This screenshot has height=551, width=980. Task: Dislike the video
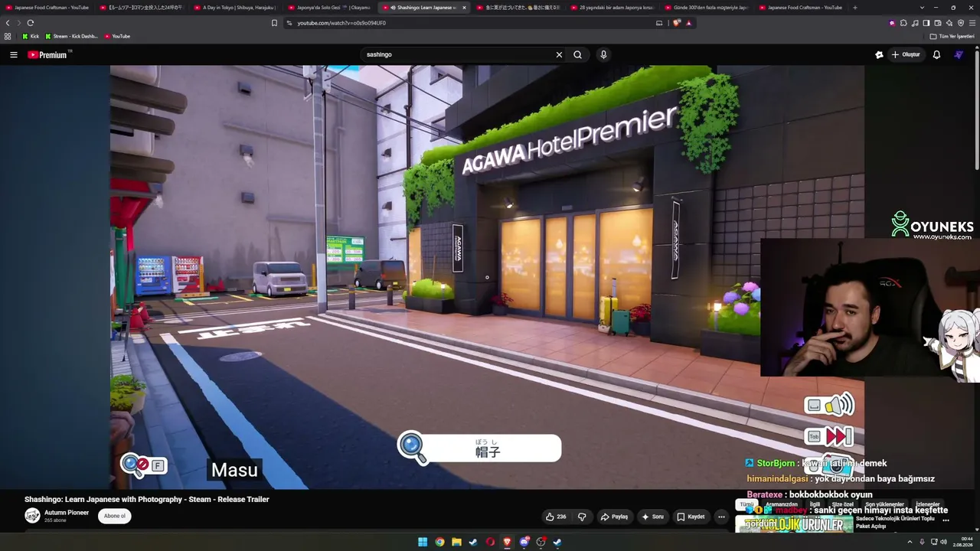582,517
